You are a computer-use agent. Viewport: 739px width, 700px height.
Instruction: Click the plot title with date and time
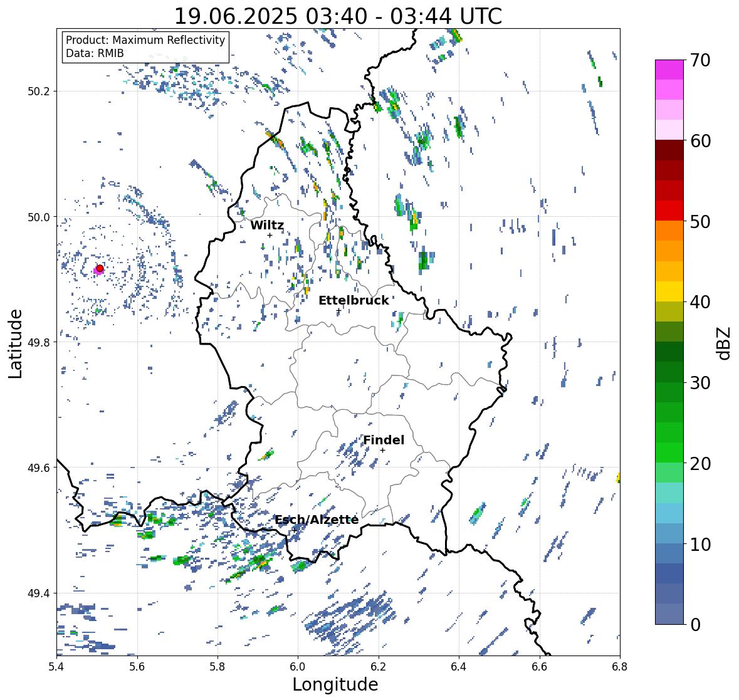[338, 16]
